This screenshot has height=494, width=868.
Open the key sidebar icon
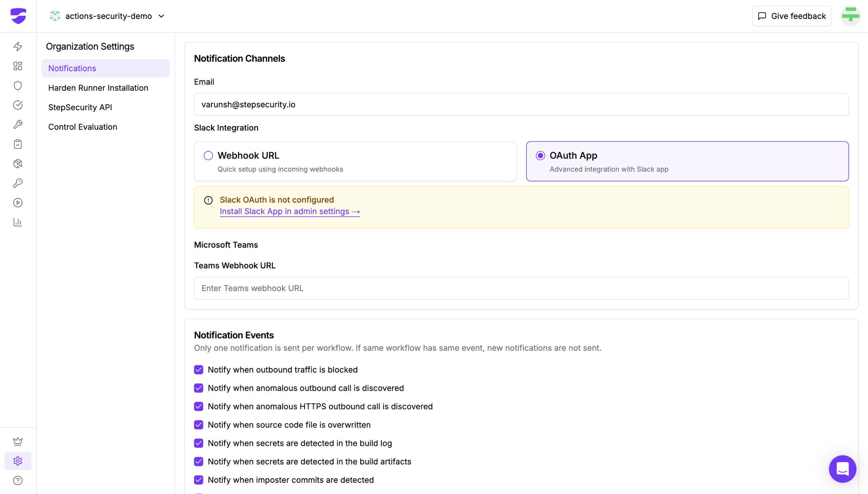coord(18,183)
